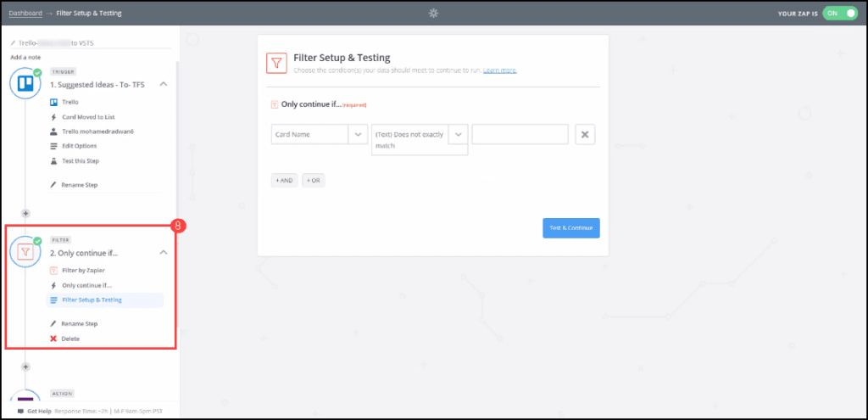Click the Zapier logo in top bar
The height and width of the screenshot is (420, 868).
click(x=434, y=14)
